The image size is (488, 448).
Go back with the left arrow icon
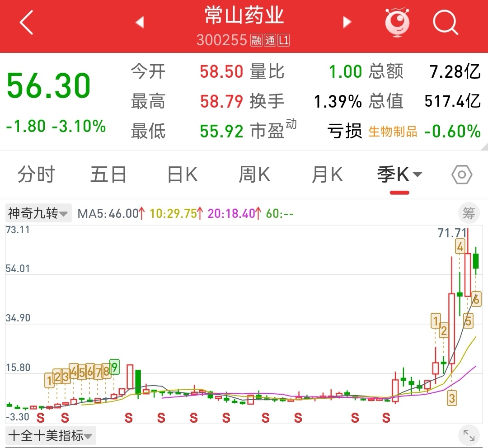point(27,22)
